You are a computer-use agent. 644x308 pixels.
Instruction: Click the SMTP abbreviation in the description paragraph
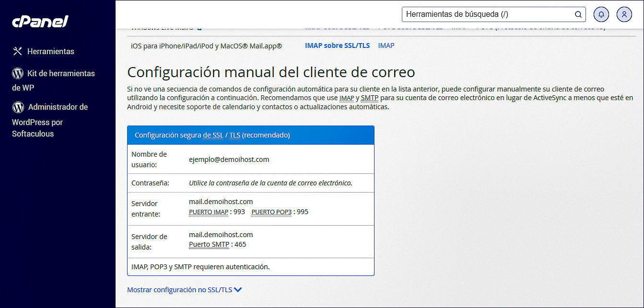point(369,98)
